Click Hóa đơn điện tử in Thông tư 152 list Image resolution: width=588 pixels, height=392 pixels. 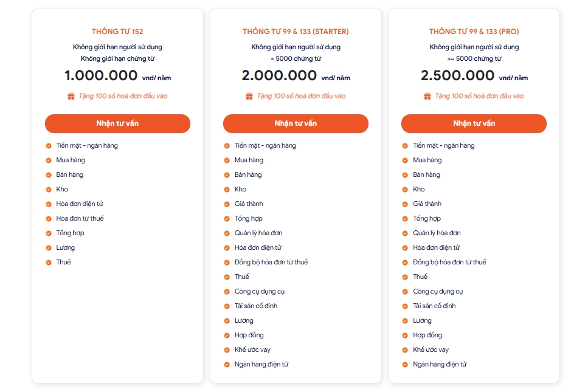pos(80,204)
